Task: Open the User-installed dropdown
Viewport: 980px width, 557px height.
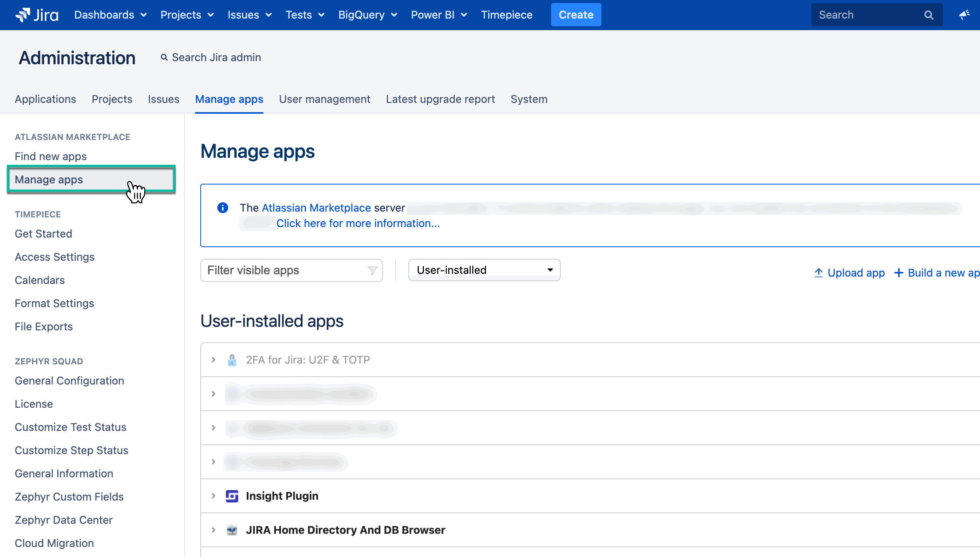Action: click(x=484, y=270)
